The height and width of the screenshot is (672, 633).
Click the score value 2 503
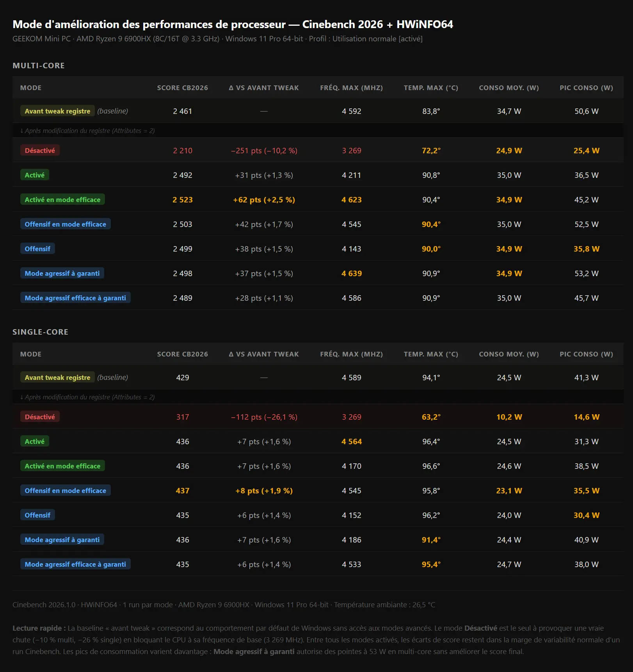pos(183,224)
